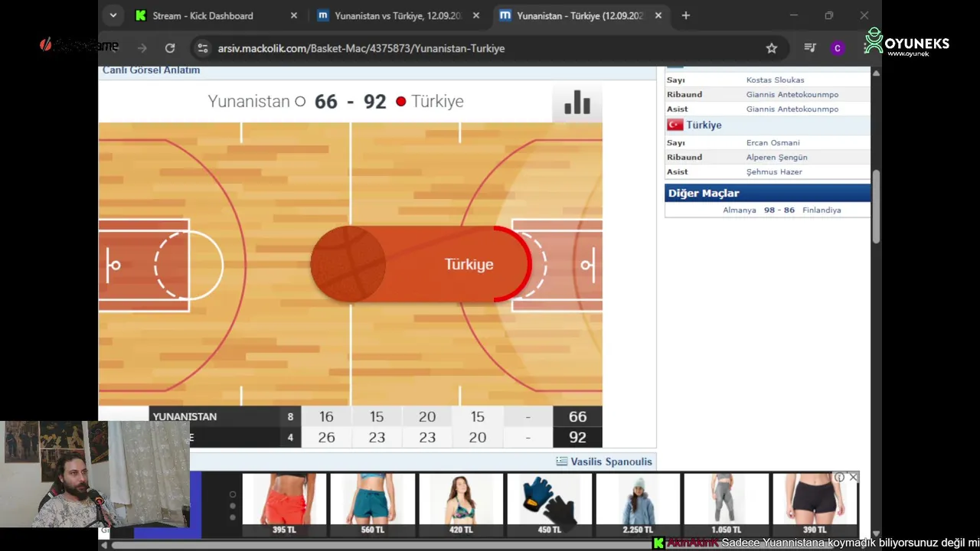
Task: Click the red Türkiye possession dot
Action: pos(400,101)
